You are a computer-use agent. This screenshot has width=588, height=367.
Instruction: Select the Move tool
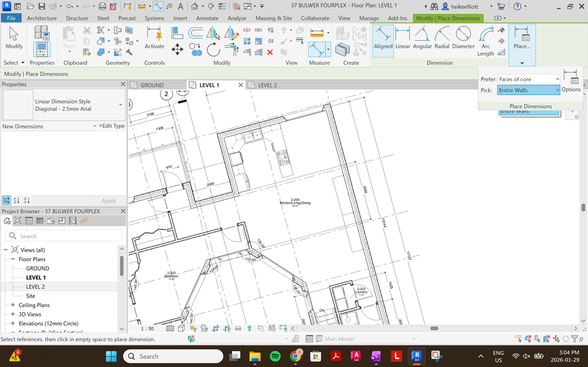click(177, 49)
